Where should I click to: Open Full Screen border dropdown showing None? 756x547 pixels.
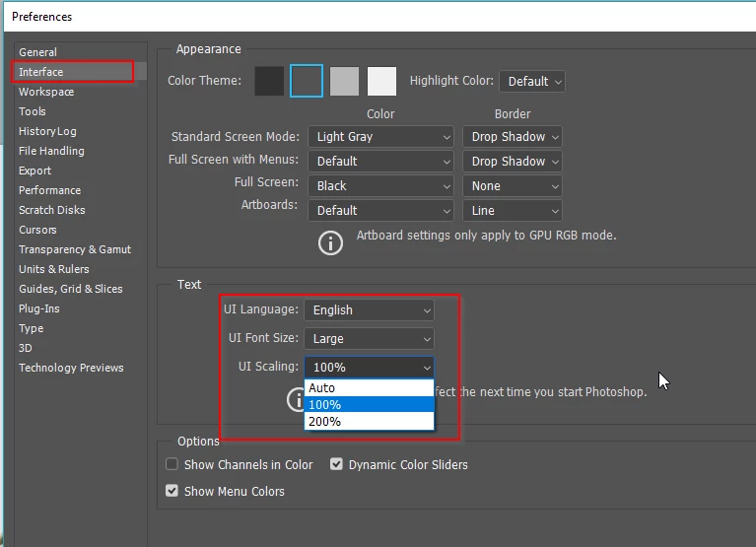(x=513, y=186)
